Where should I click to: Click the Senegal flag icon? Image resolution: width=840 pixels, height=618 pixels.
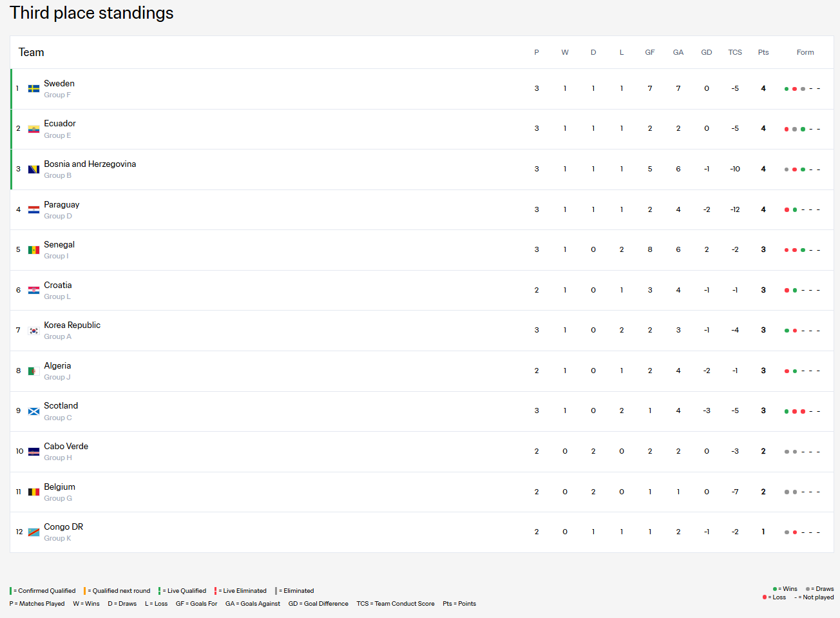pos(33,250)
